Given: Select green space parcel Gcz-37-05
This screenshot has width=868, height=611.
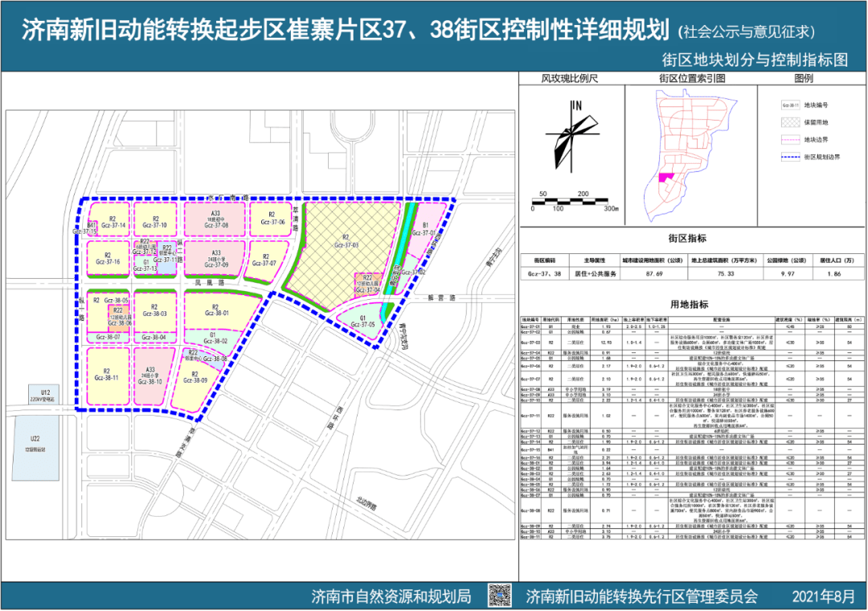Looking at the screenshot, I should point(362,320).
